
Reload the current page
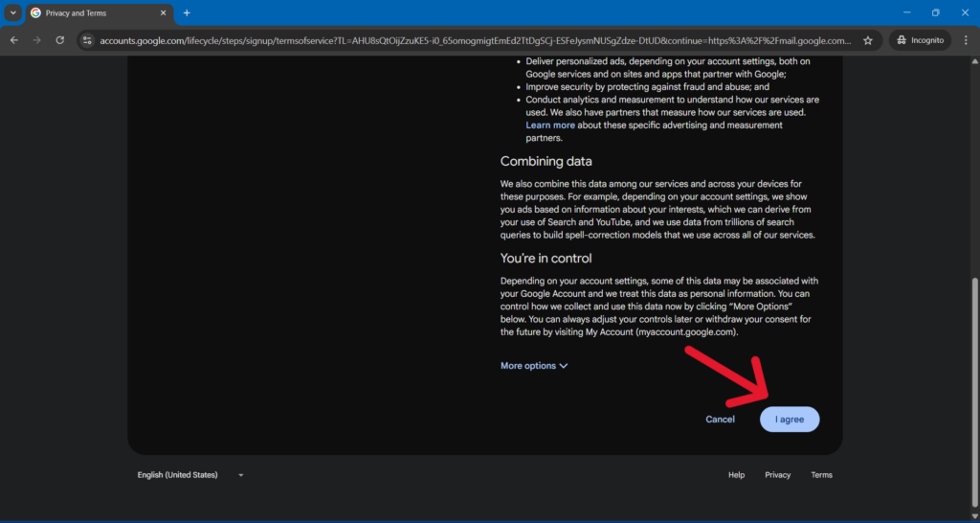(60, 40)
